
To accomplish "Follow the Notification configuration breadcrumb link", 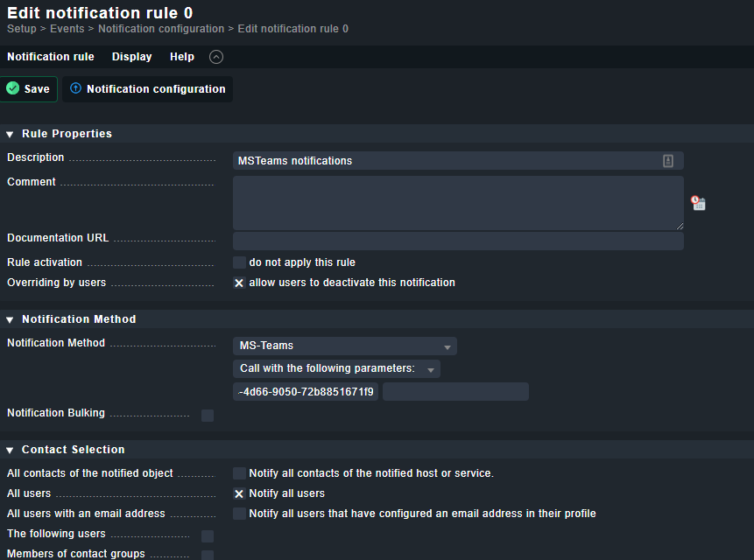I will click(x=161, y=29).
